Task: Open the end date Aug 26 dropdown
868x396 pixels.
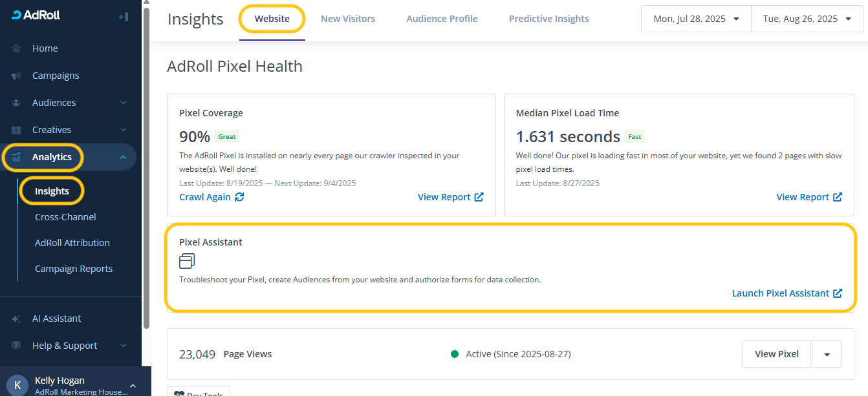Action: coord(808,19)
